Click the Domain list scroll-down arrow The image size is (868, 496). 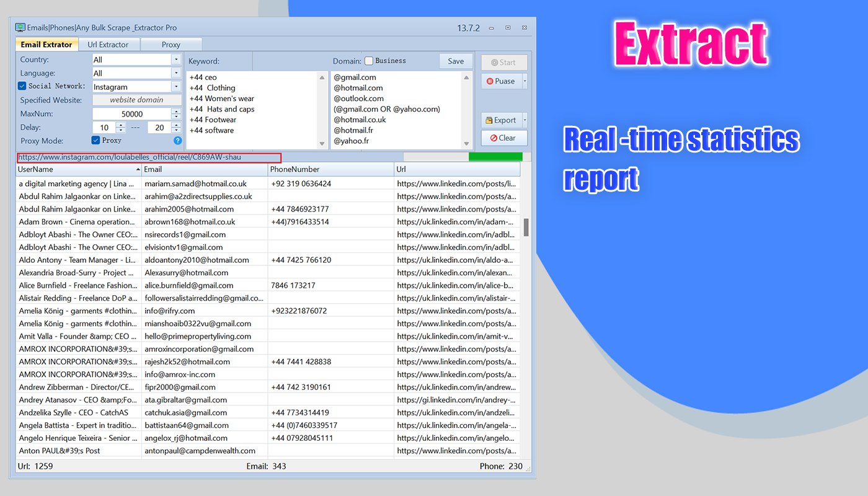467,144
